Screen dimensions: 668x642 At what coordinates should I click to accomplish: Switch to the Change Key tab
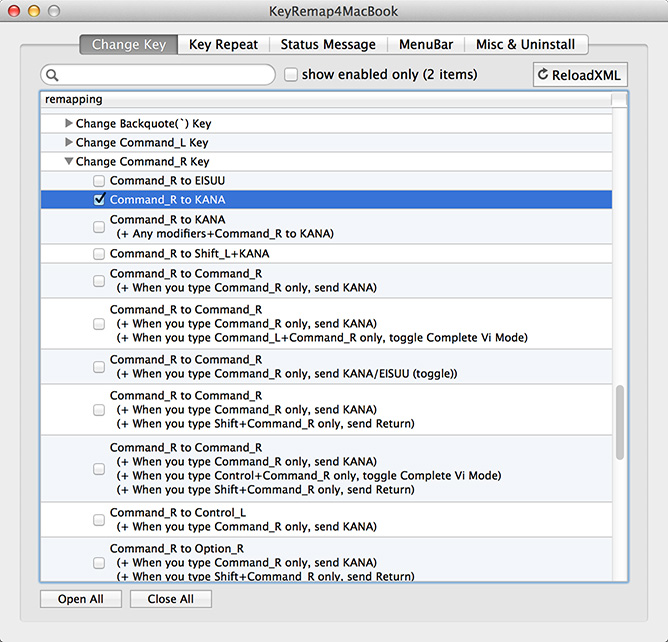point(129,44)
